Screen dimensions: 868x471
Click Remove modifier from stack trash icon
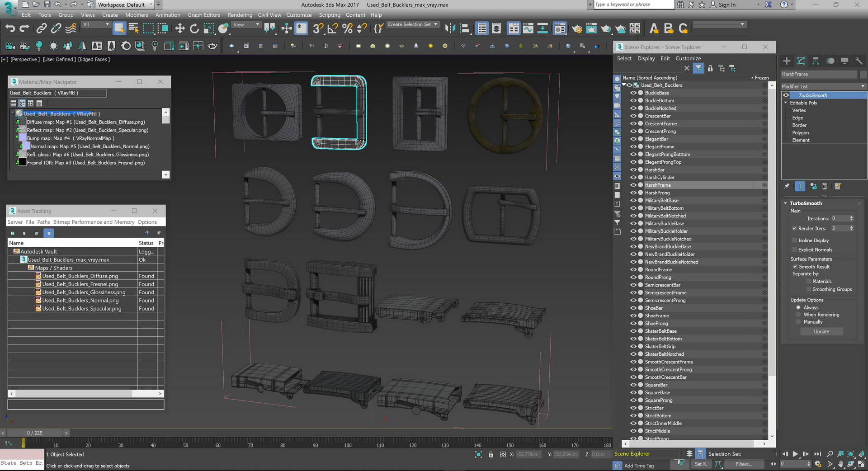[825, 186]
